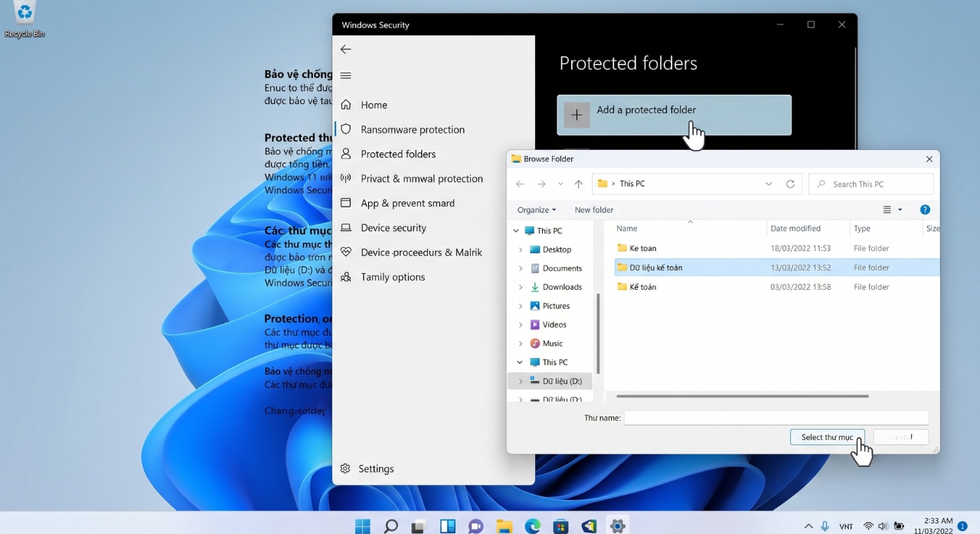
Task: Click the Device security laptop icon
Action: pos(345,227)
